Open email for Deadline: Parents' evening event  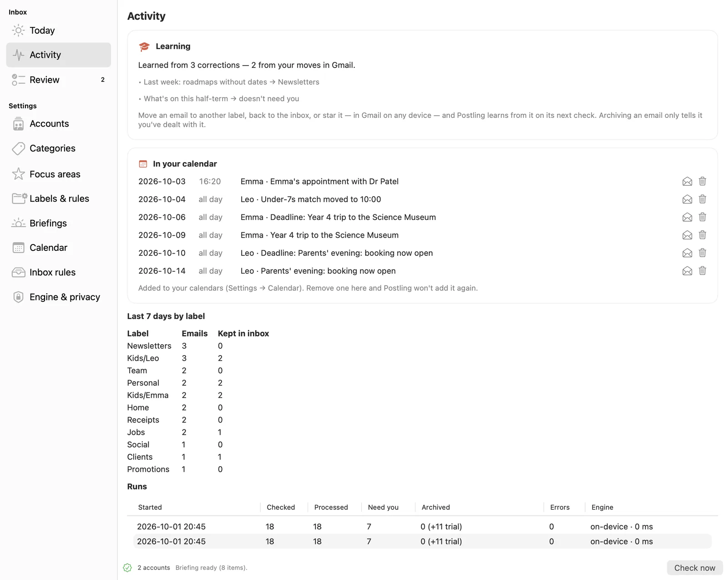pos(687,253)
